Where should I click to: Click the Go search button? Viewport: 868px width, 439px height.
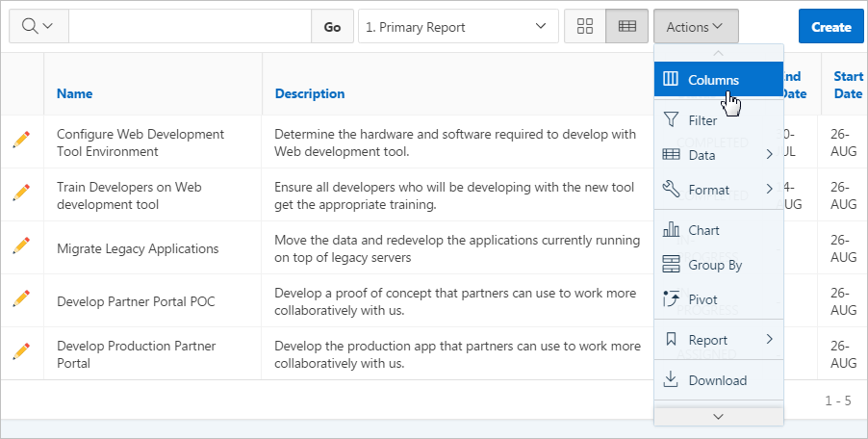point(332,27)
